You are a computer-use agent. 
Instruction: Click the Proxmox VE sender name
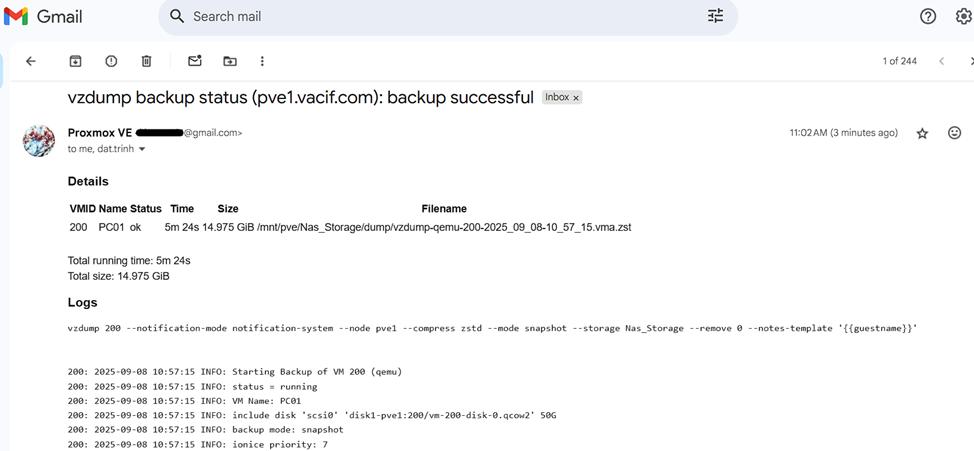(99, 132)
